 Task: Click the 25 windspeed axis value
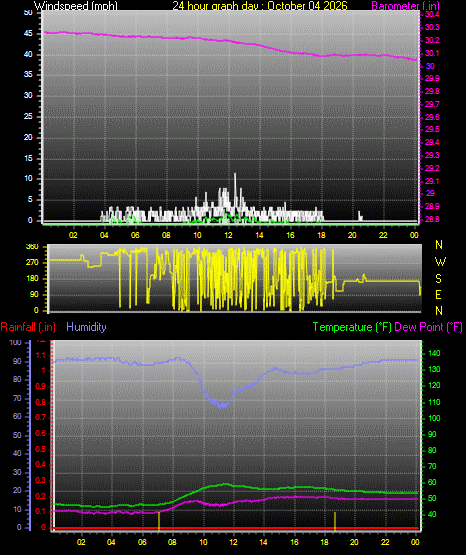[28, 116]
